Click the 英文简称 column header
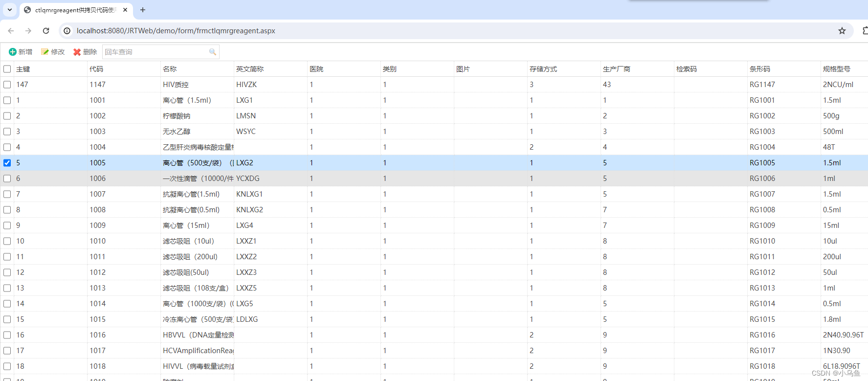Viewport: 868px width, 381px height. tap(270, 69)
